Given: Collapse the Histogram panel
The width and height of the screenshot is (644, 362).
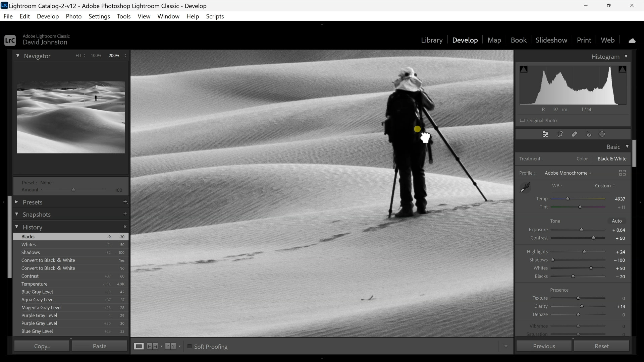Looking at the screenshot, I should click(627, 56).
